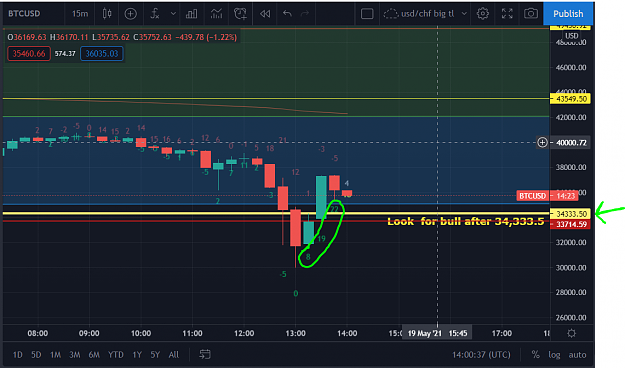This screenshot has height=368, width=625.
Task: Expand the indicator templates dropdown arrow
Action: coord(173,14)
